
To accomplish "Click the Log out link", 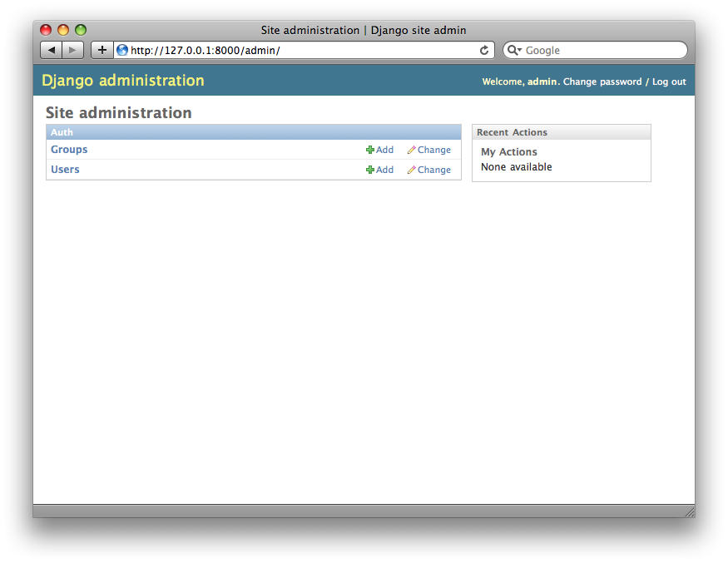I will point(669,81).
